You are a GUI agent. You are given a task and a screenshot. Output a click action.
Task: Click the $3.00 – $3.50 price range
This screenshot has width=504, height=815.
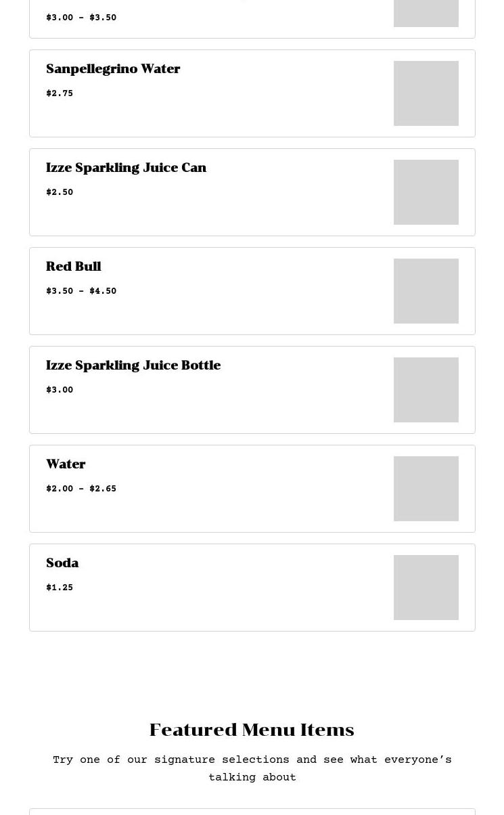click(x=81, y=18)
